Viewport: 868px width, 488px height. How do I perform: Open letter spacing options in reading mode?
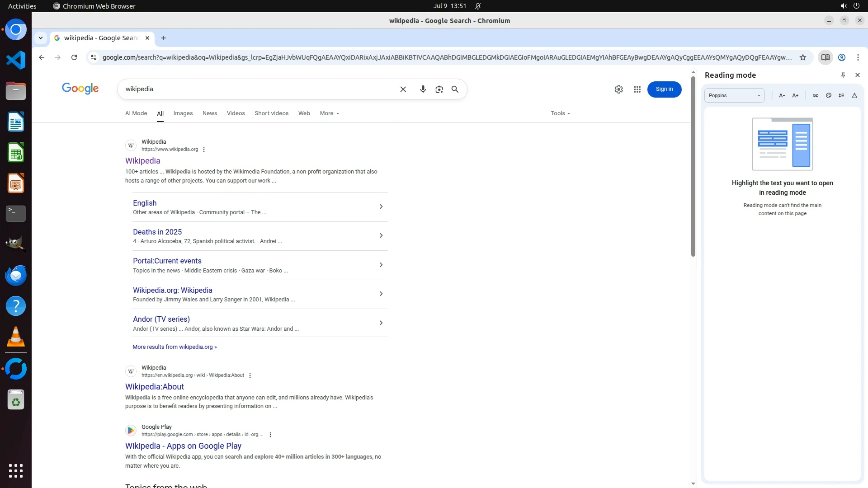pyautogui.click(x=854, y=95)
